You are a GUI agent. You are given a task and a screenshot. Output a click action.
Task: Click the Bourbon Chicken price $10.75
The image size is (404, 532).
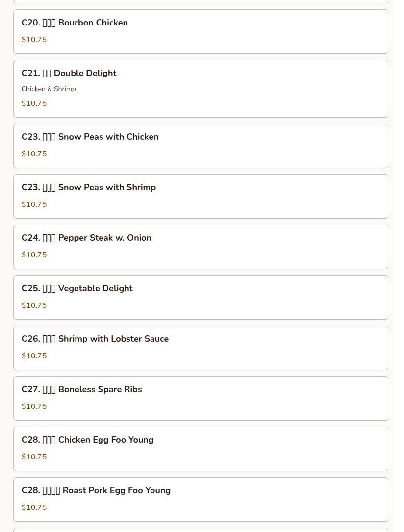(x=34, y=39)
